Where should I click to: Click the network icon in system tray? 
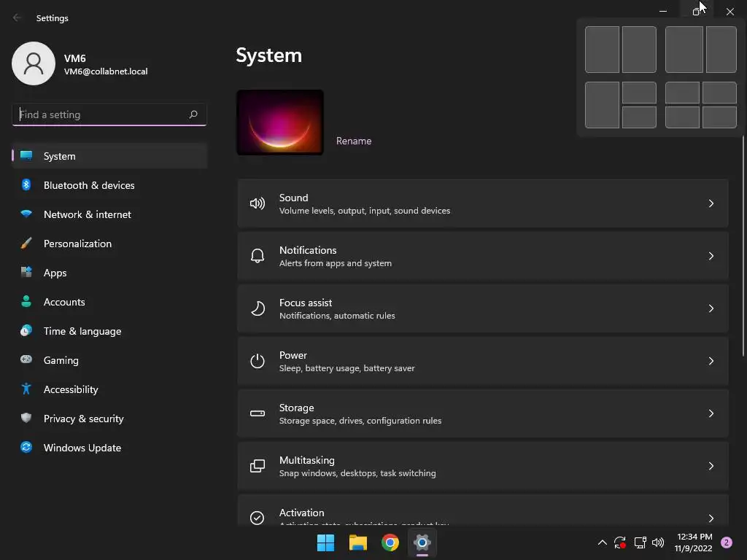(640, 542)
